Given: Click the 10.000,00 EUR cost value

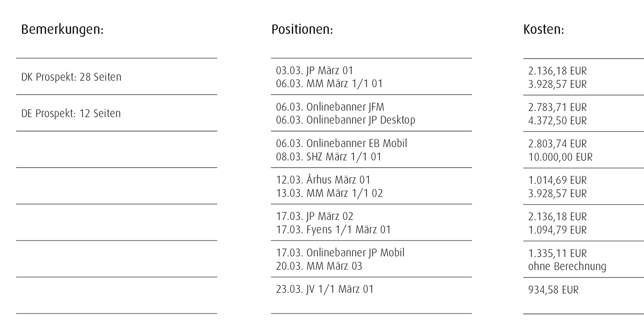Looking at the screenshot, I should pos(560,157).
